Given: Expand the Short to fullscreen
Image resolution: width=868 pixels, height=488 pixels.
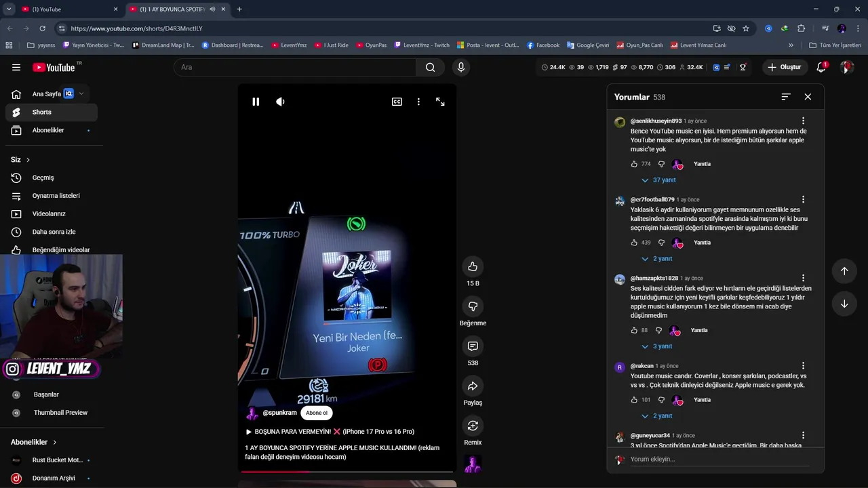Looking at the screenshot, I should coord(440,102).
